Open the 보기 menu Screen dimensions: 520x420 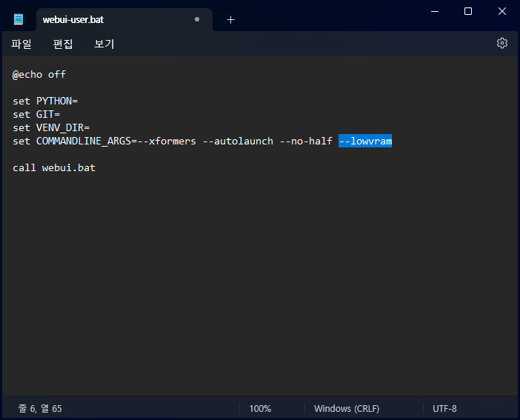[104, 44]
